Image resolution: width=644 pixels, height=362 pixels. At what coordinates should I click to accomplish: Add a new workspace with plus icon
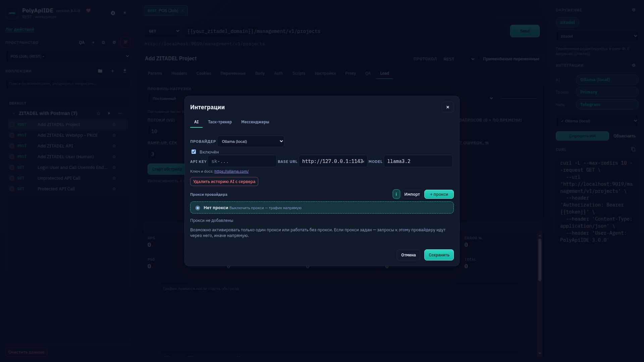(x=93, y=43)
